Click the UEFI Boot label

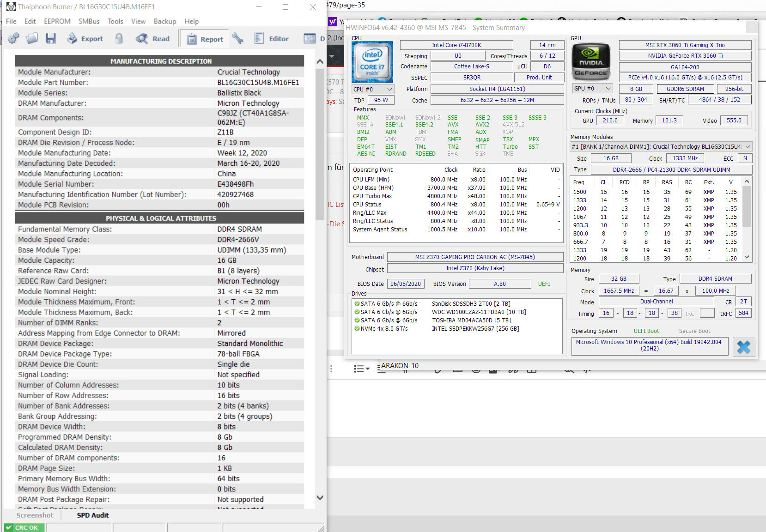(646, 331)
